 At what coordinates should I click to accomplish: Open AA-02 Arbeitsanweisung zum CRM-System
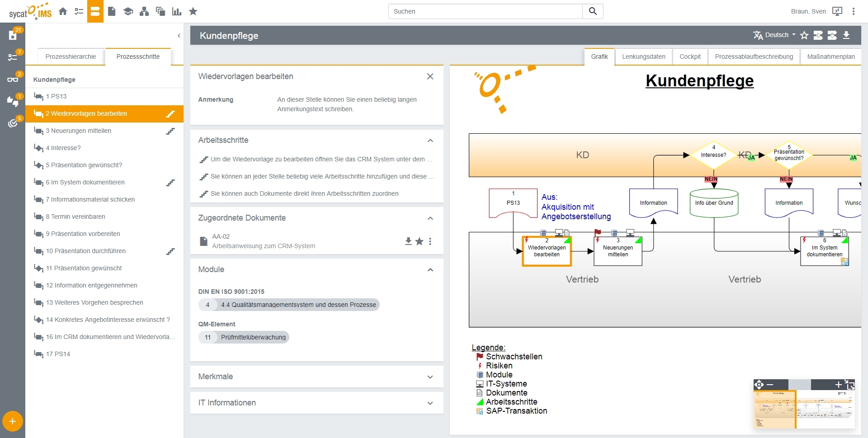click(264, 241)
